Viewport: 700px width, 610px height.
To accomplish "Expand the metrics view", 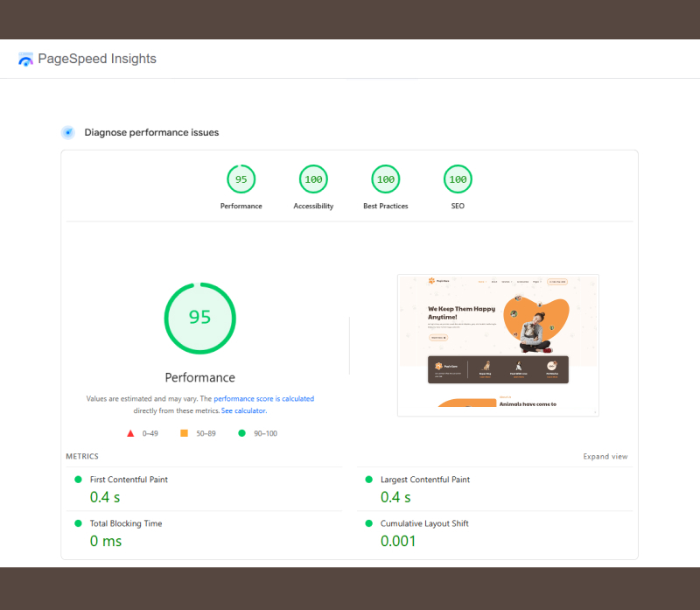I will (605, 457).
